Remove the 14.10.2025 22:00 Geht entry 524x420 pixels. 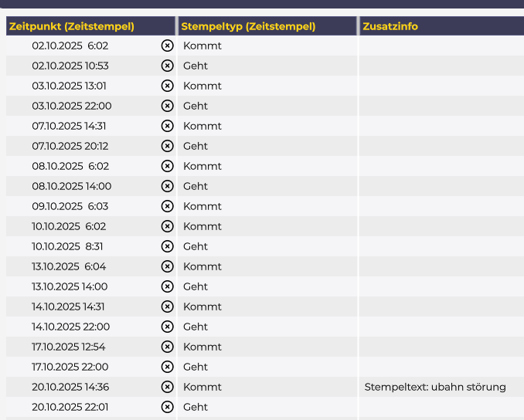[167, 327]
